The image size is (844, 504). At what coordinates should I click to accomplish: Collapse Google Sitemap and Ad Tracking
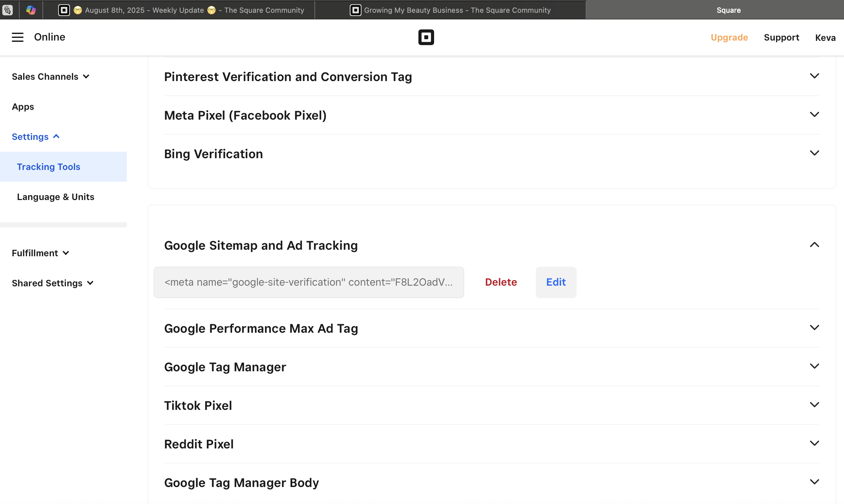click(814, 245)
